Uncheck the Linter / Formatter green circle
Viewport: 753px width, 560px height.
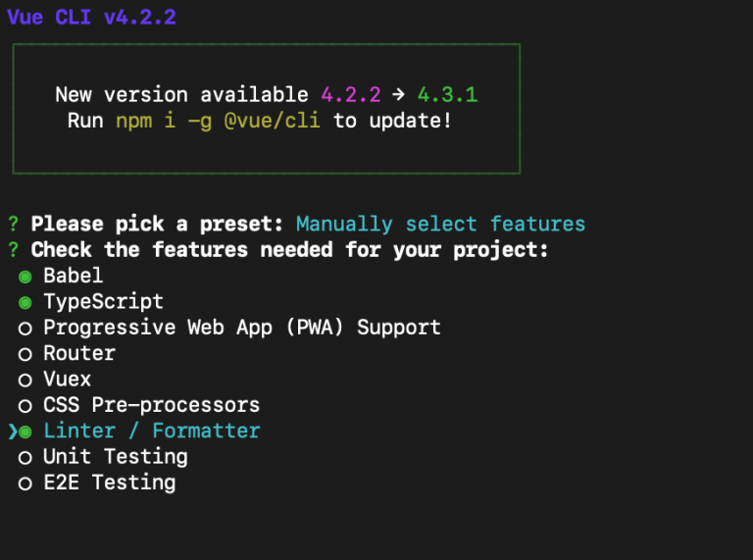coord(25,433)
